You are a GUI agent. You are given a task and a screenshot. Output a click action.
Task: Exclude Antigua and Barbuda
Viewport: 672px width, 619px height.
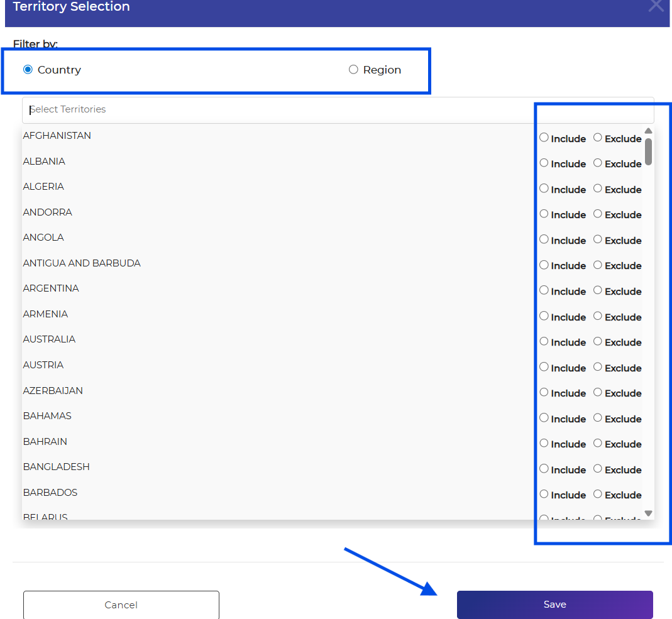(x=598, y=265)
